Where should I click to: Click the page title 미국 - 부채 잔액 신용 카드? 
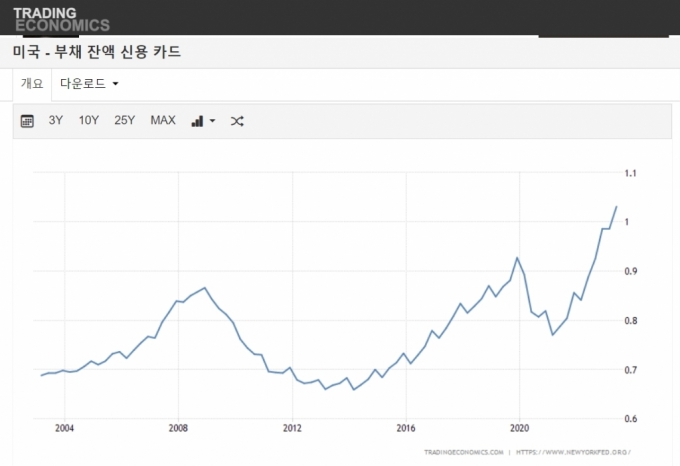tap(97, 52)
